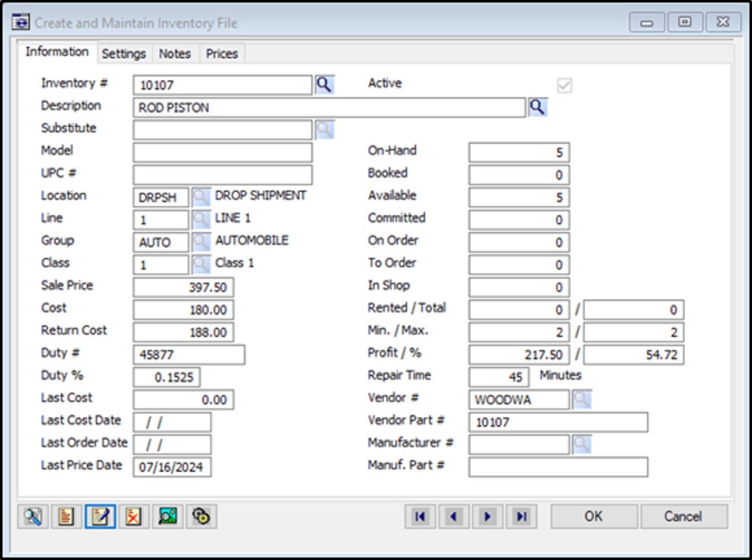Click the On Order quantity field
The image size is (752, 560).
click(519, 242)
